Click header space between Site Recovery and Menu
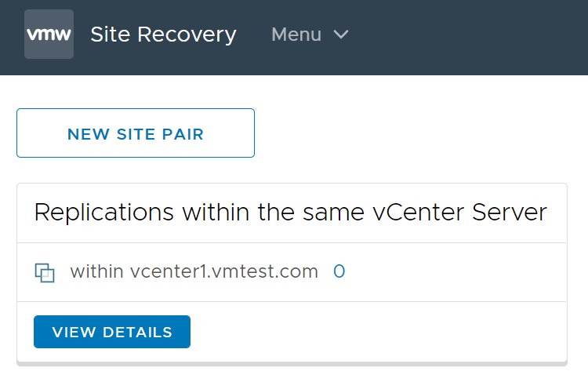This screenshot has height=371, width=588. tap(253, 35)
